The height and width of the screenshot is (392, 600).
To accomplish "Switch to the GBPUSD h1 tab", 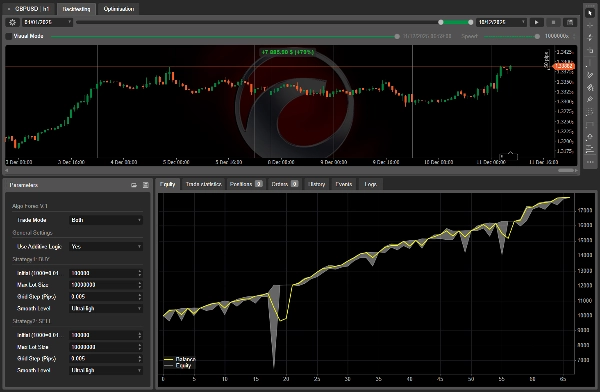I will click(28, 9).
